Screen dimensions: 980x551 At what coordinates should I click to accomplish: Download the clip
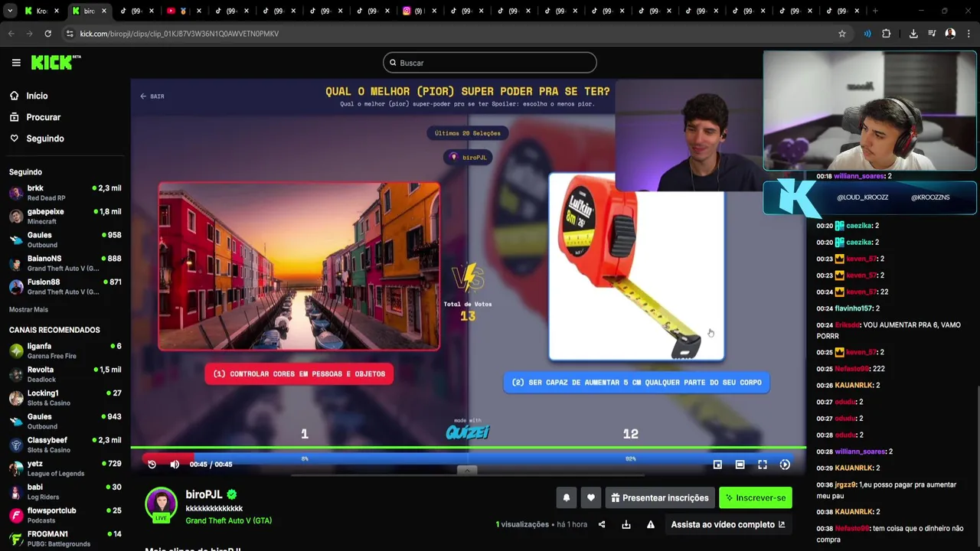click(x=626, y=524)
